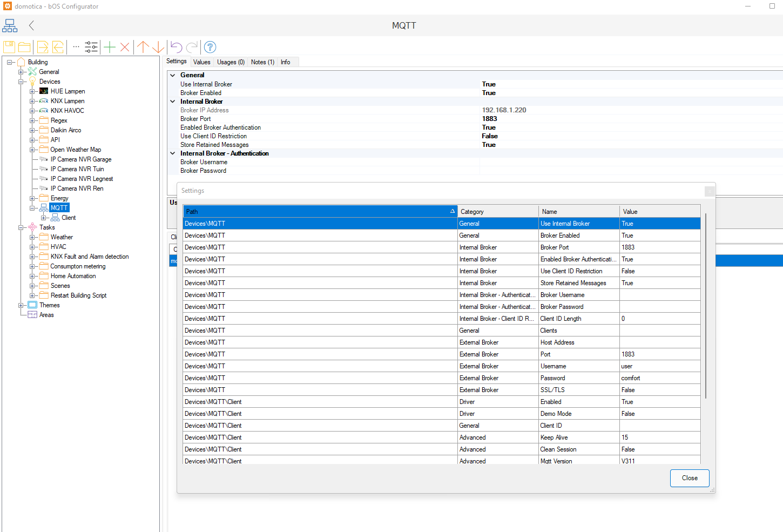Click the back chevron in header
783x532 pixels.
click(x=31, y=25)
